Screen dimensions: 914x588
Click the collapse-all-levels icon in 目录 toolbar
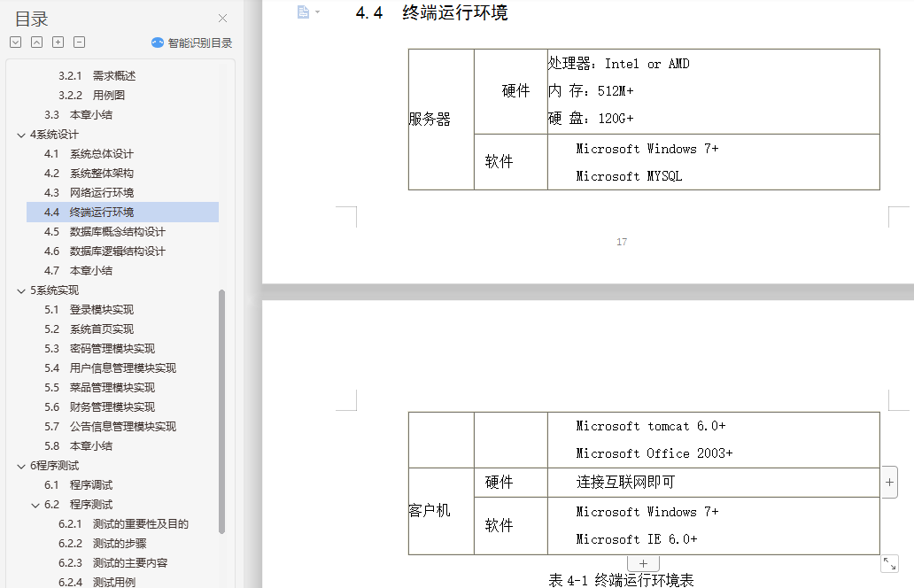pos(36,42)
